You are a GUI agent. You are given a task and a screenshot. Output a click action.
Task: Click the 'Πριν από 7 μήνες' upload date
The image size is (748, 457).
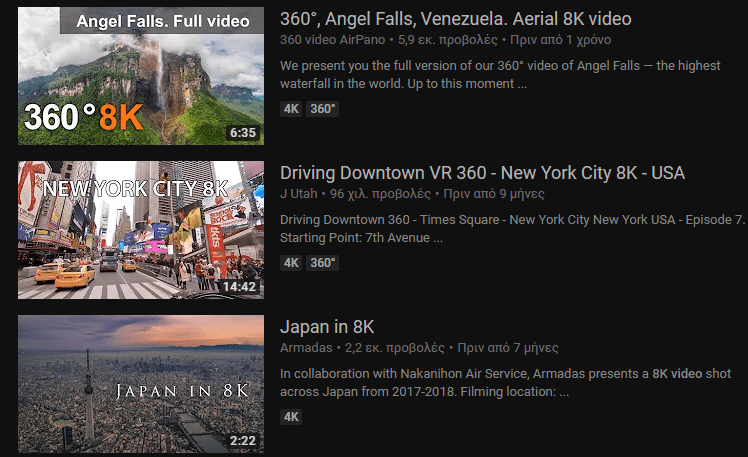click(508, 348)
